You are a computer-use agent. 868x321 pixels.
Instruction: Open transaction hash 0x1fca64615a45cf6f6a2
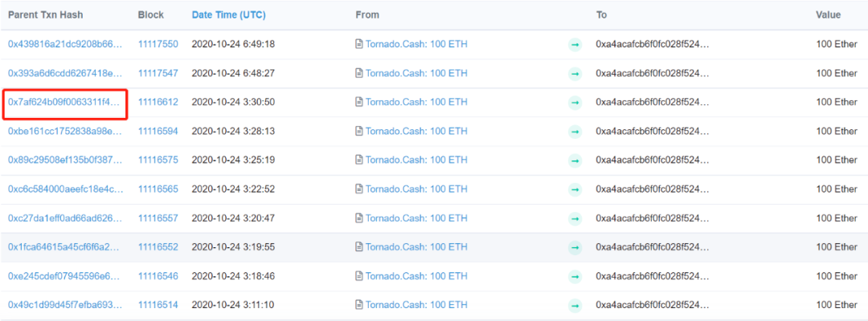point(65,247)
